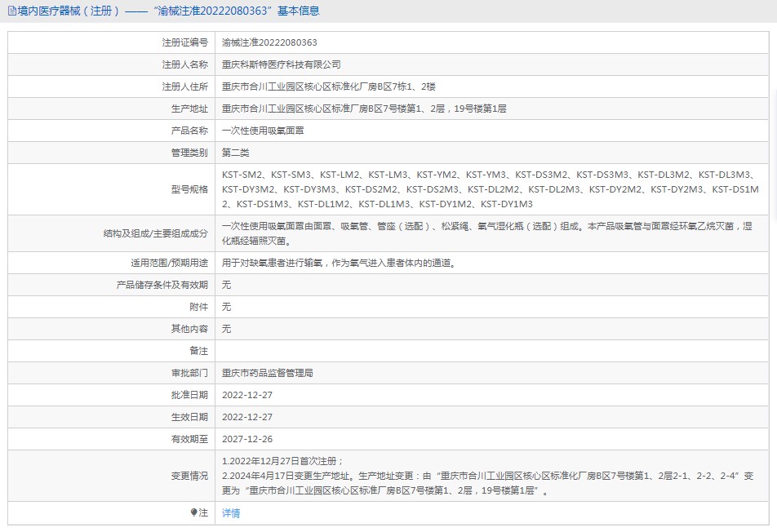Select 无 in the storage conditions row

click(226, 285)
